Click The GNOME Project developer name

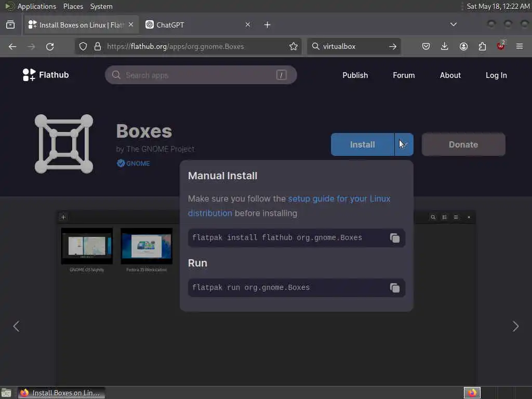pyautogui.click(x=160, y=149)
